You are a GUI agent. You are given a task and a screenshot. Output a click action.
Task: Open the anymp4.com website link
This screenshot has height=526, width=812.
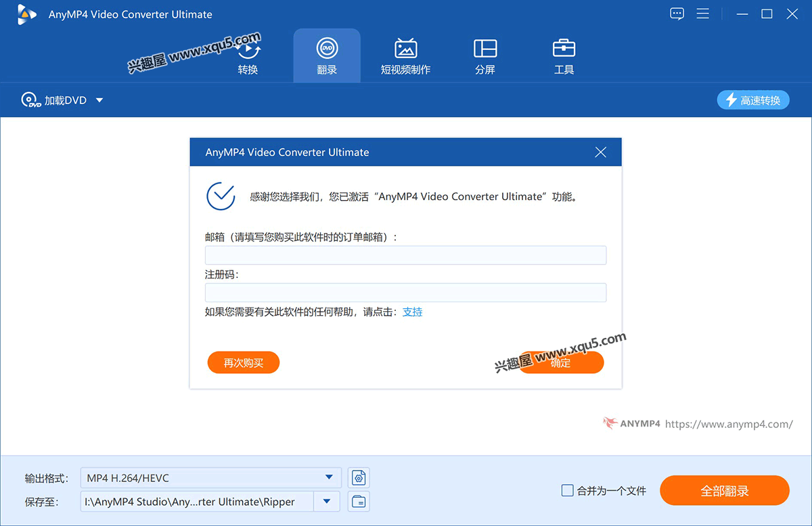click(729, 425)
